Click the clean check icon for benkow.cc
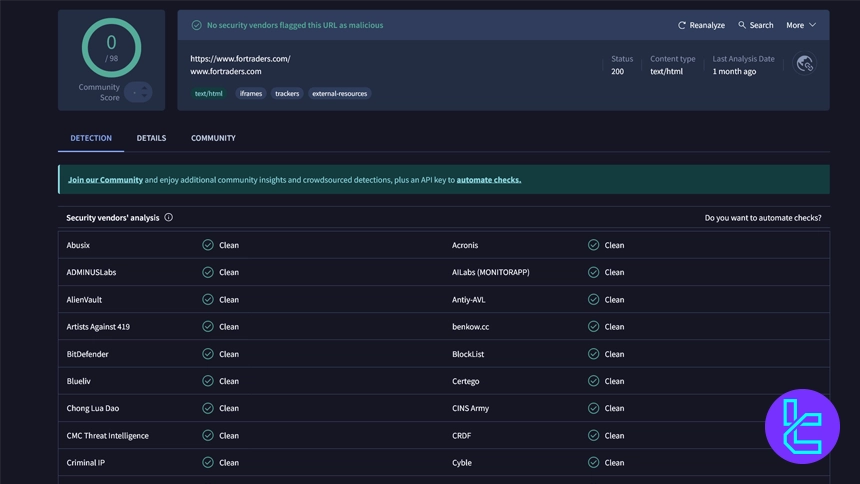The height and width of the screenshot is (484, 860). pyautogui.click(x=593, y=327)
